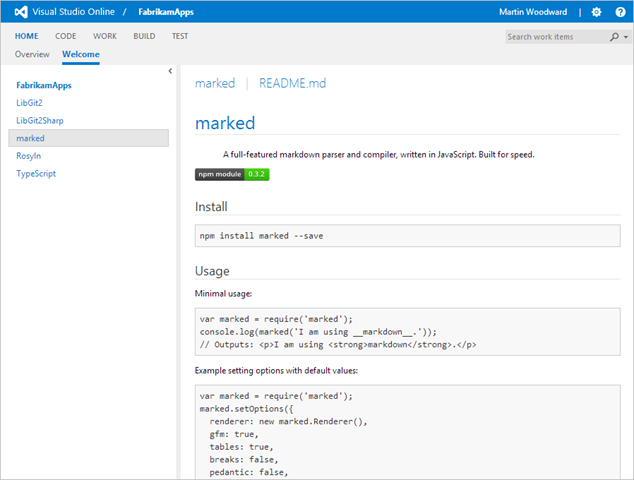Select the Rosyln repository
The image size is (634, 480).
coord(28,156)
